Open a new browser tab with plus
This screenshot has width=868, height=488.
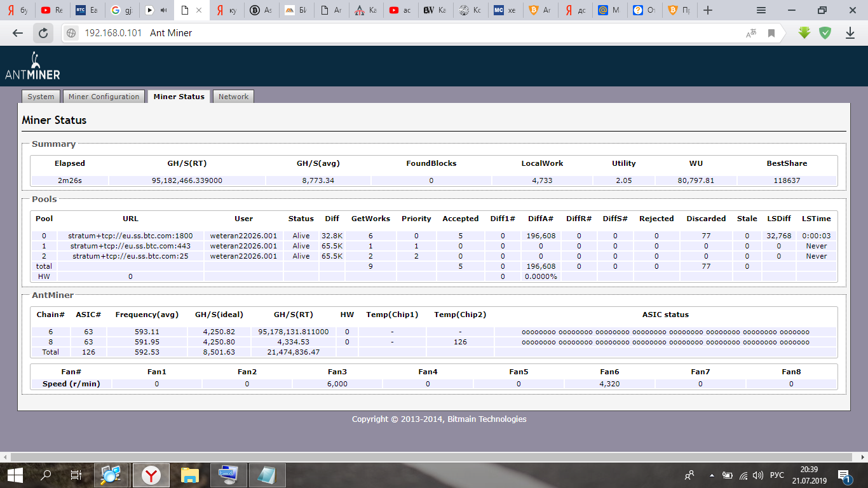point(708,10)
